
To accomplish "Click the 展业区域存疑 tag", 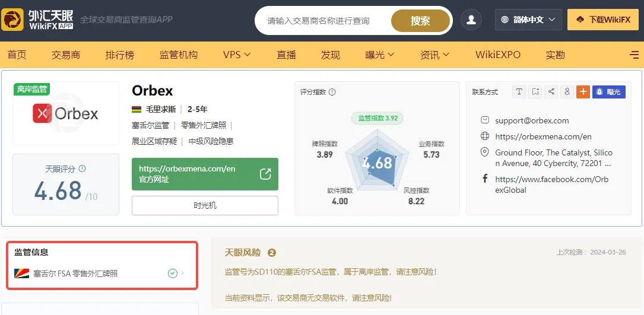I will coord(154,141).
